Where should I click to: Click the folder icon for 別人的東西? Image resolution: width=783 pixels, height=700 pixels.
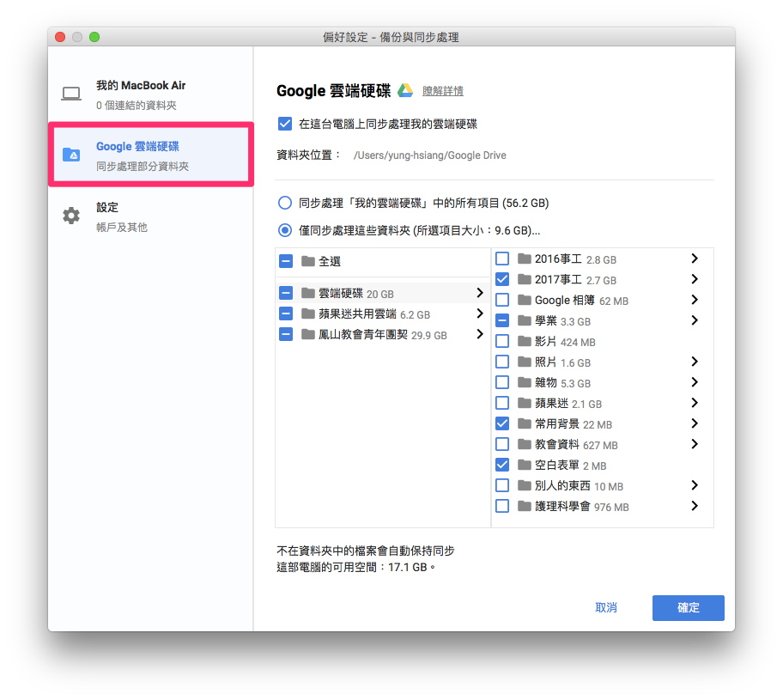tap(525, 485)
